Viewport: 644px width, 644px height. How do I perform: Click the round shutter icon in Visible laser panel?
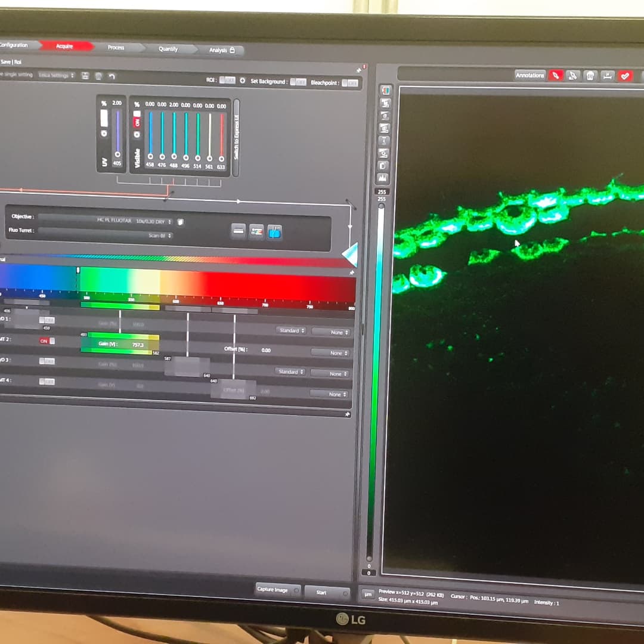click(137, 134)
